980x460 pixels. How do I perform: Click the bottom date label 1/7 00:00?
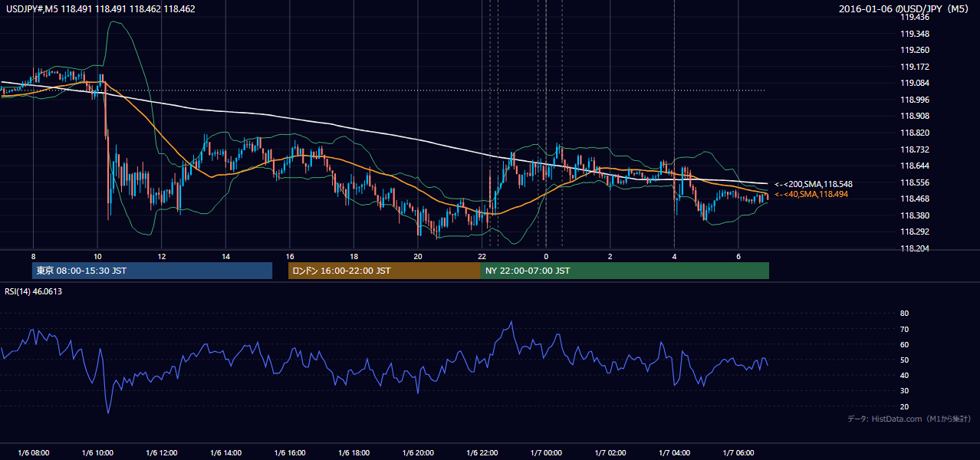(x=546, y=453)
